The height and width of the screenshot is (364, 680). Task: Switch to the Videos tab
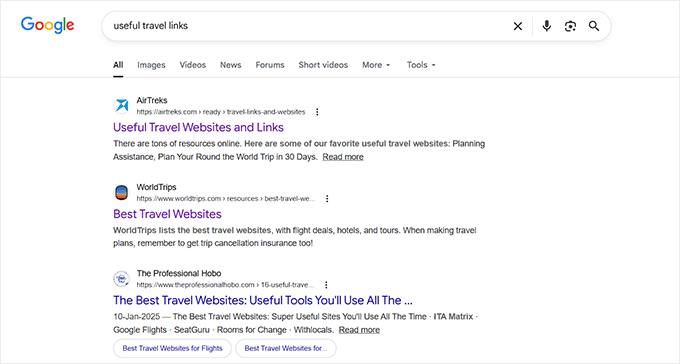193,65
